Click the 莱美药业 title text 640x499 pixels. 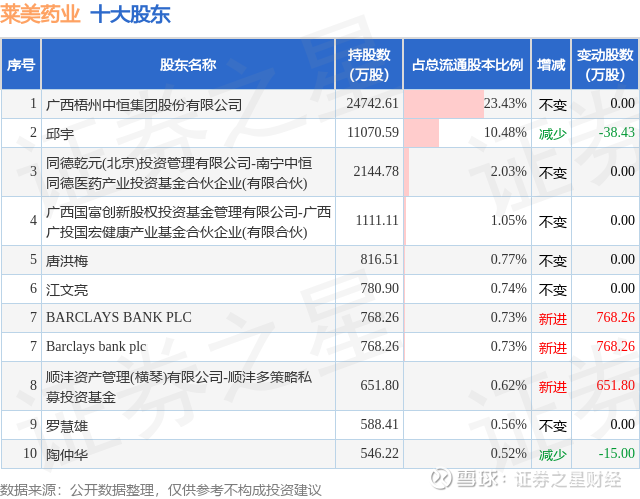point(40,15)
